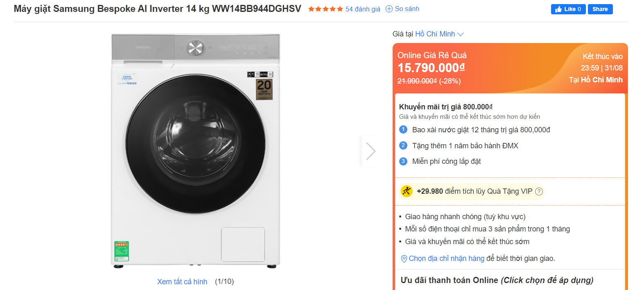644x290 pixels.
Task: Click the washing machine product image
Action: (195, 151)
